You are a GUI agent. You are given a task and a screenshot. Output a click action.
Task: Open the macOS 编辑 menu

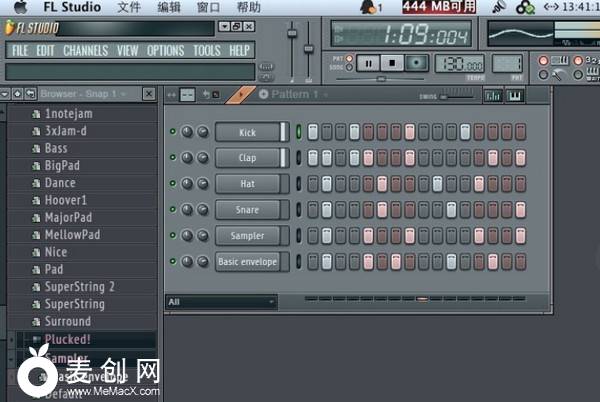(169, 7)
